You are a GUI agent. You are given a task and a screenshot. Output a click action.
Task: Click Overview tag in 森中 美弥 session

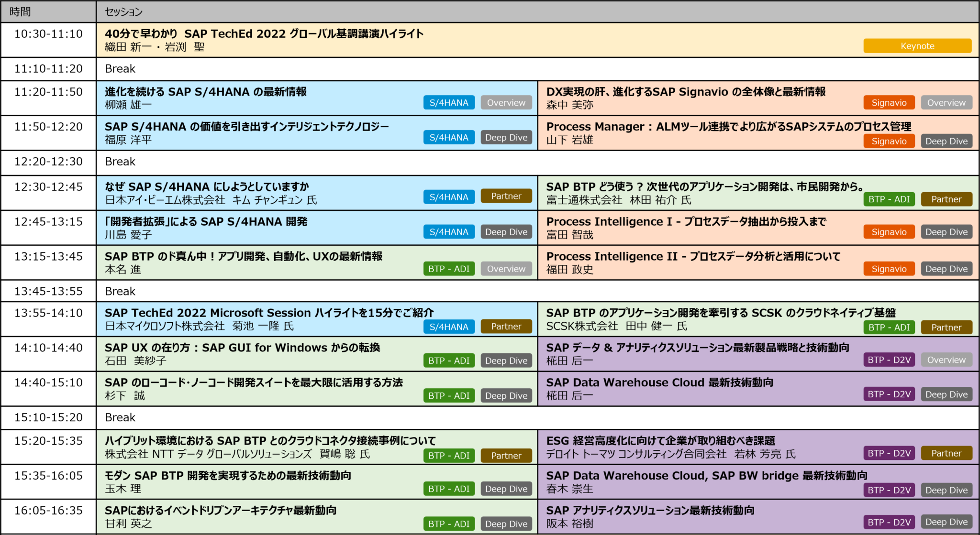coord(947,103)
